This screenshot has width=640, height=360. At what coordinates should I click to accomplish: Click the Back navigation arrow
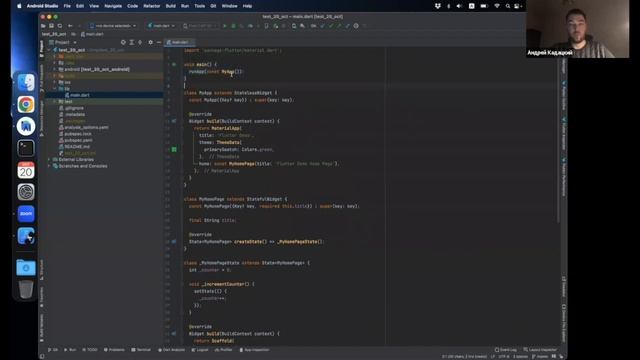(70, 26)
